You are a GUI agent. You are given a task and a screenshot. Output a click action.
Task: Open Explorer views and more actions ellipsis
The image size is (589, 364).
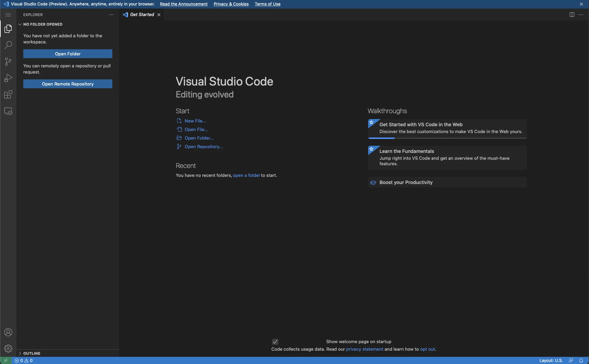pyautogui.click(x=111, y=15)
